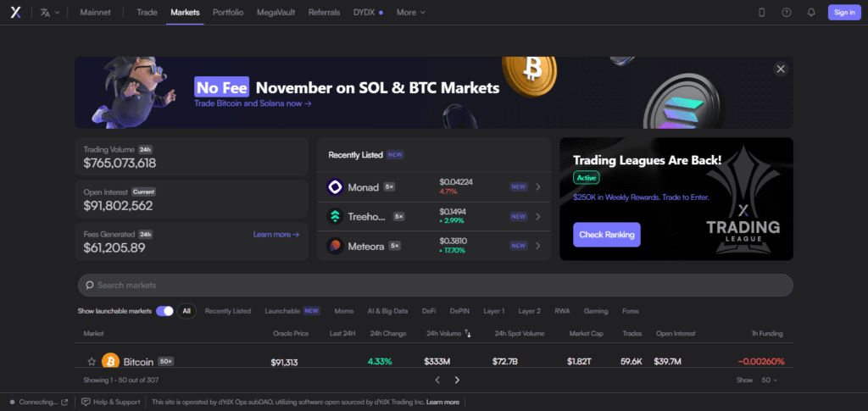Click the Sign in button
Image resolution: width=868 pixels, height=411 pixels.
click(x=844, y=13)
